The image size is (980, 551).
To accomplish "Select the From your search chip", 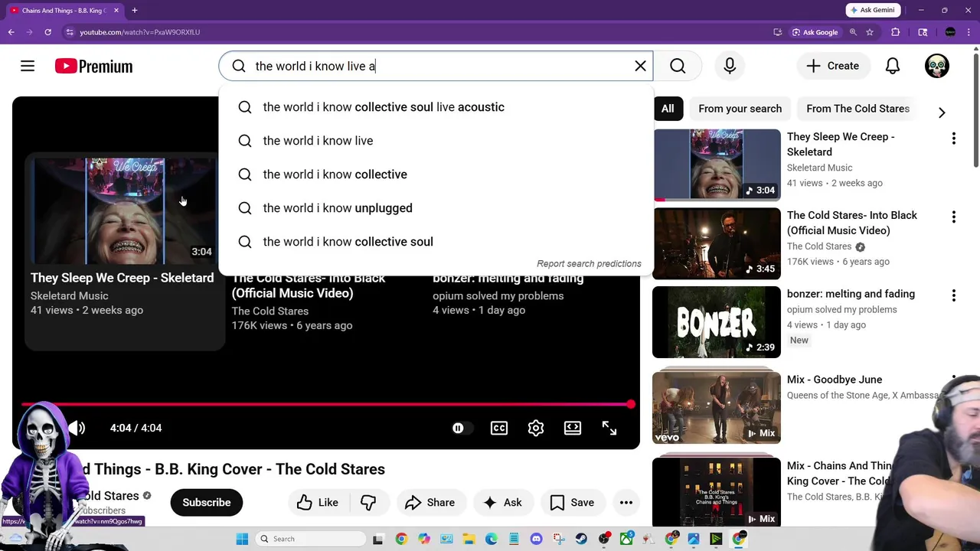I will click(x=740, y=109).
